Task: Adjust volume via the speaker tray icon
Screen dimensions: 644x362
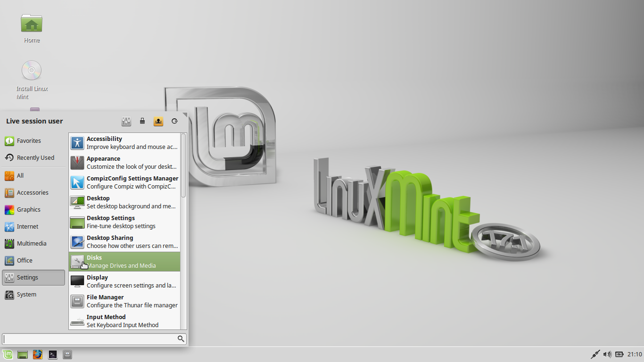Action: pos(607,354)
